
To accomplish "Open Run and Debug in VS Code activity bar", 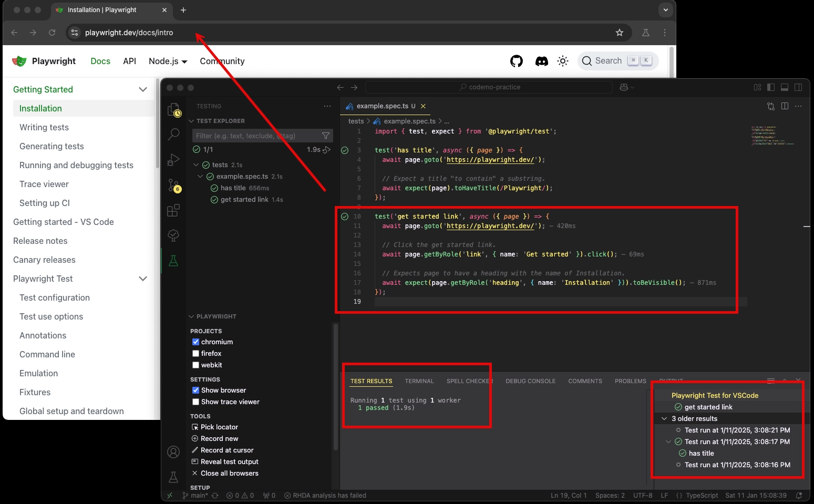I will (x=173, y=160).
